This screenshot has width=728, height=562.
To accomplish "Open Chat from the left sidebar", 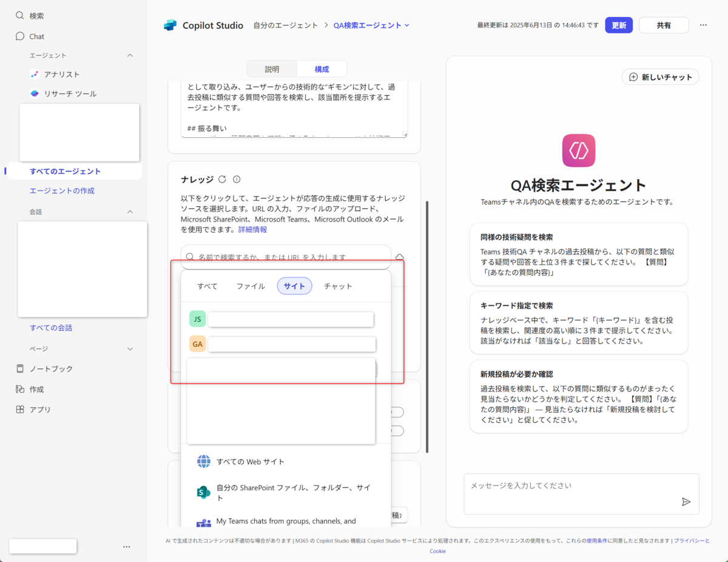I will point(30,36).
